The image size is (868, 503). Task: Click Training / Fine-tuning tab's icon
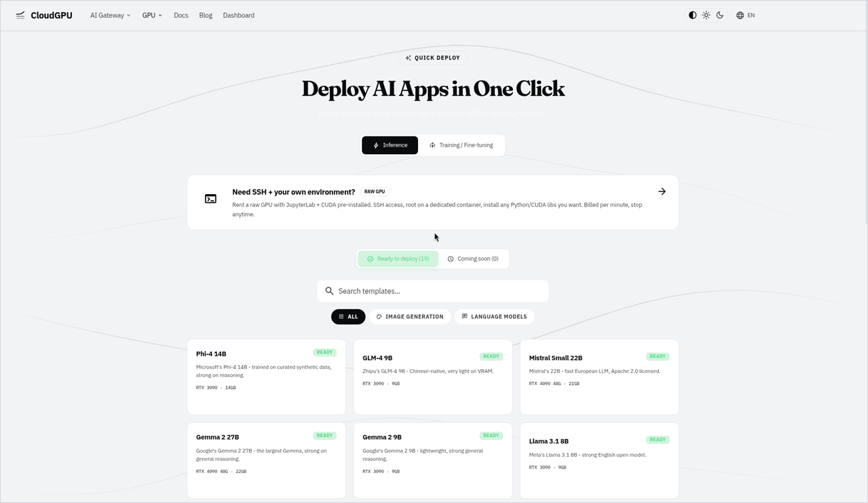(x=432, y=145)
